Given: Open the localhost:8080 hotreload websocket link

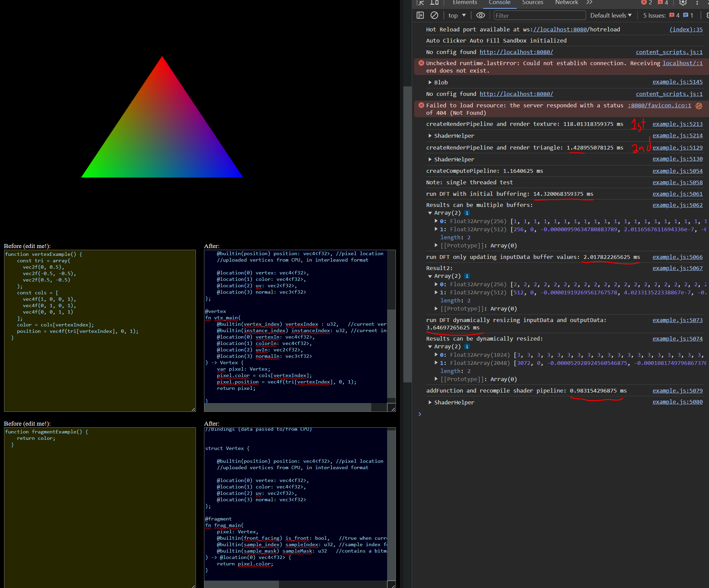Looking at the screenshot, I should point(560,29).
